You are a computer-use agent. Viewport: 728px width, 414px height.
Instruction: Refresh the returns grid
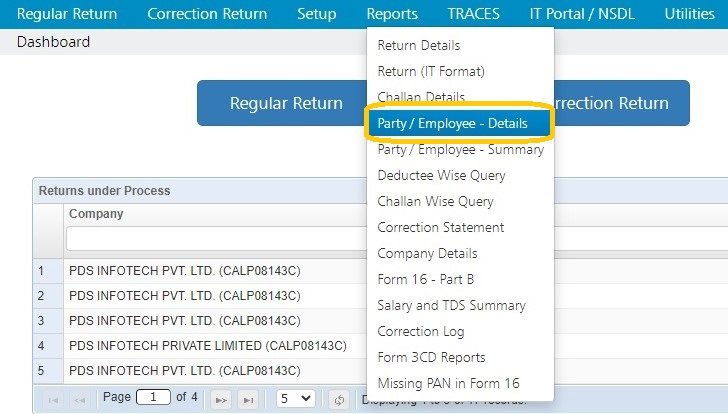tap(339, 398)
